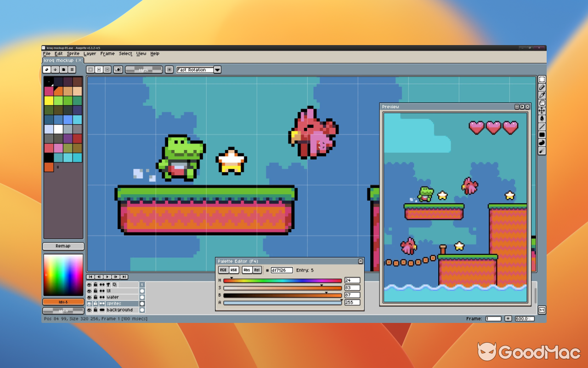Click the Mask button
Viewport: 588px width, 368px height.
click(x=144, y=69)
